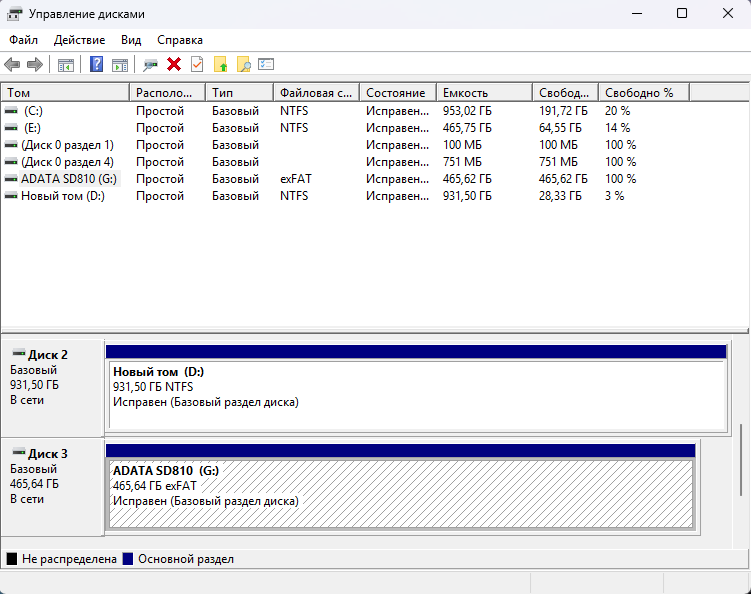Click the Диск 3 disk label

coord(48,453)
